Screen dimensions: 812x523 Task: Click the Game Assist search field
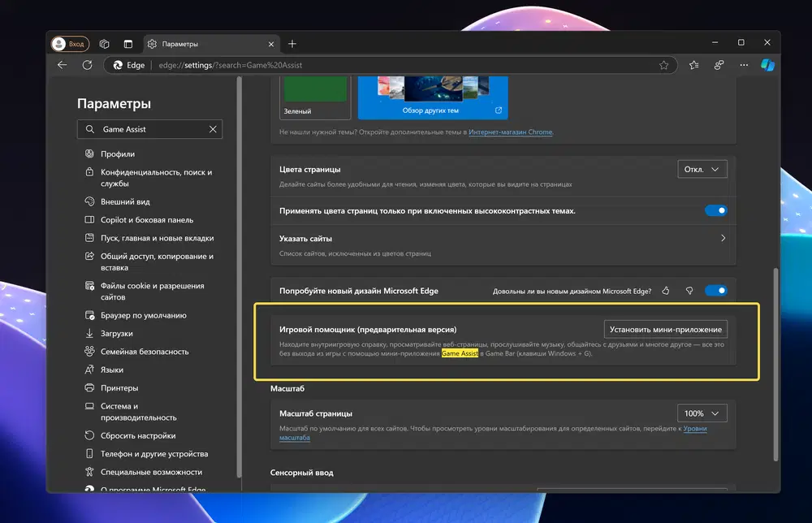pos(149,129)
